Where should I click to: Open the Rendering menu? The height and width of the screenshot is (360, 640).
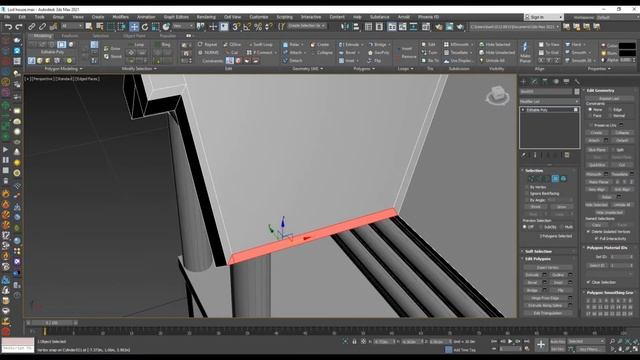click(206, 17)
